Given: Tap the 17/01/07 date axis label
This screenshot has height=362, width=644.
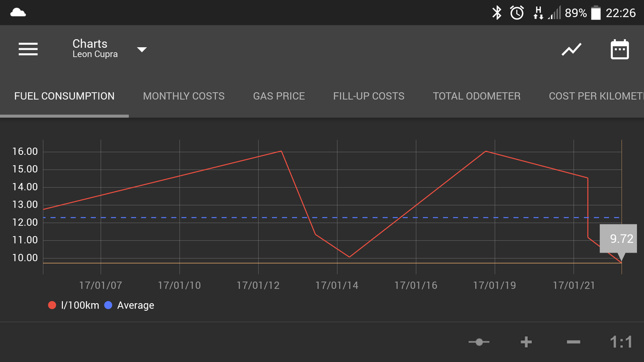Looking at the screenshot, I should 101,286.
